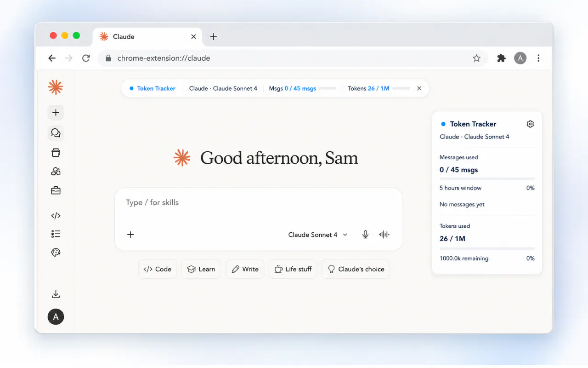The height and width of the screenshot is (368, 588).
Task: Select the Claude's choice suggestion chip
Action: point(356,269)
